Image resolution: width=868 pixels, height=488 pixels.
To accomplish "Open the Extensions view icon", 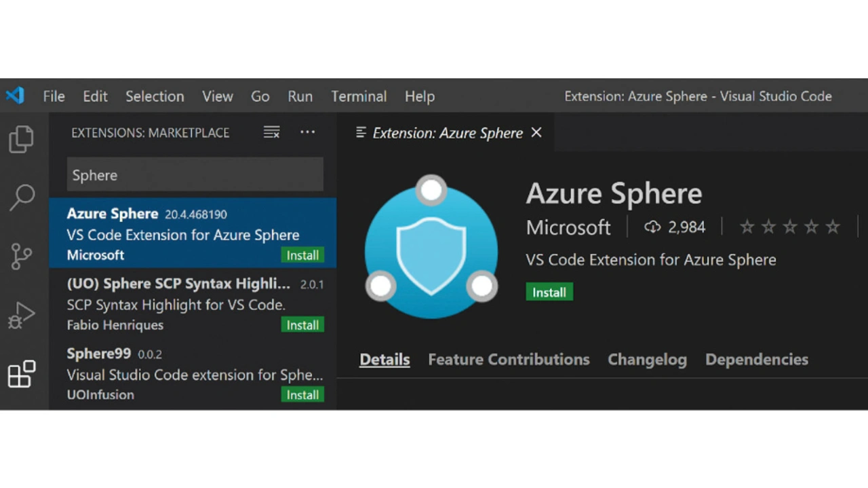I will (21, 374).
